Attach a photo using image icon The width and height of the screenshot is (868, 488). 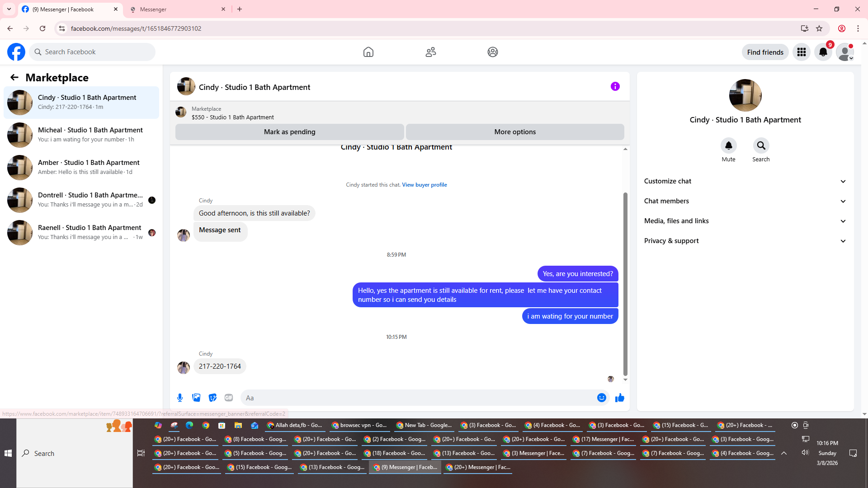[196, 398]
